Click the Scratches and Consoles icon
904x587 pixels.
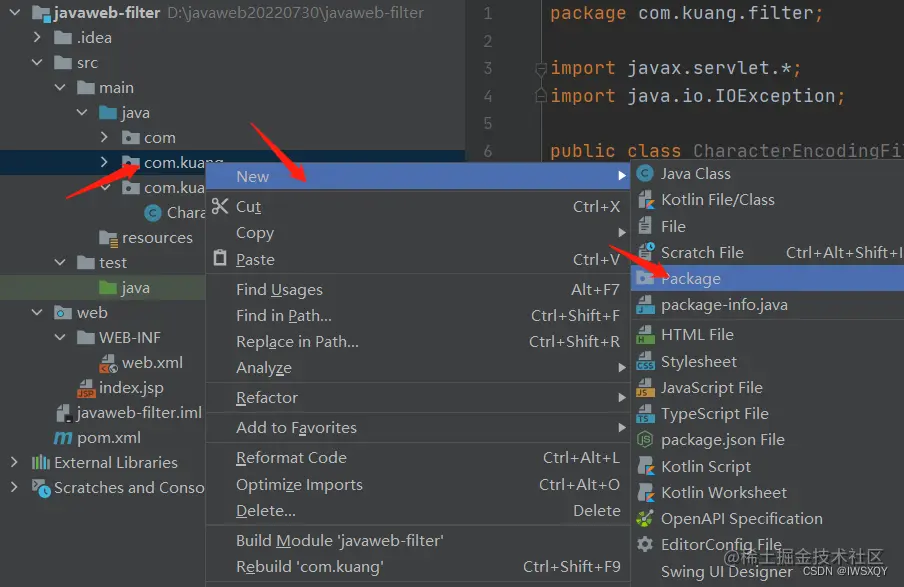click(x=41, y=488)
